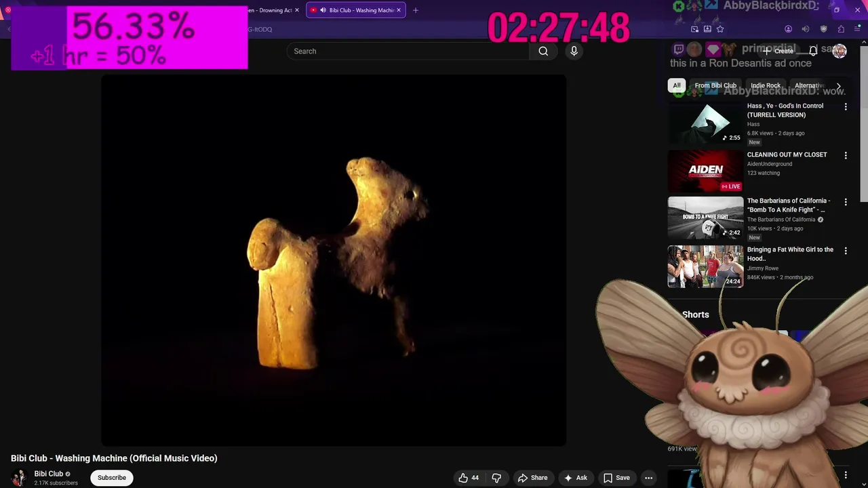The image size is (868, 488).
Task: Open options menu for God's In Control video
Action: [846, 107]
